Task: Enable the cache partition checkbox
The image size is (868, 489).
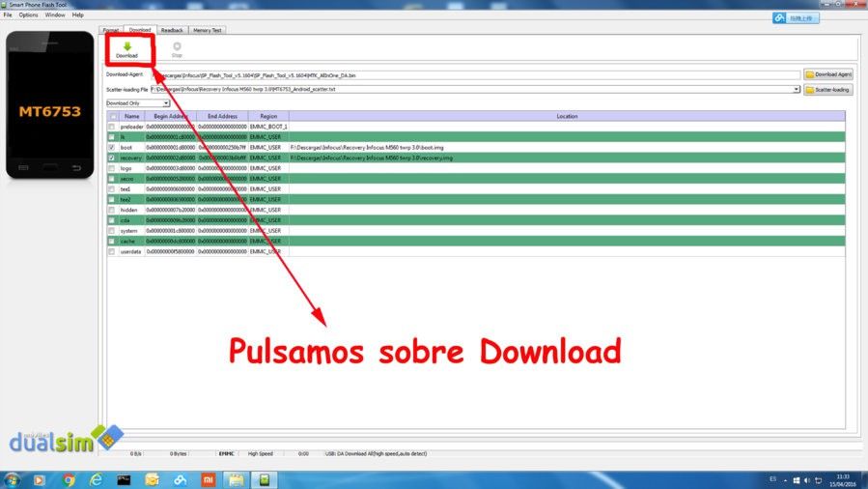Action: [x=112, y=242]
